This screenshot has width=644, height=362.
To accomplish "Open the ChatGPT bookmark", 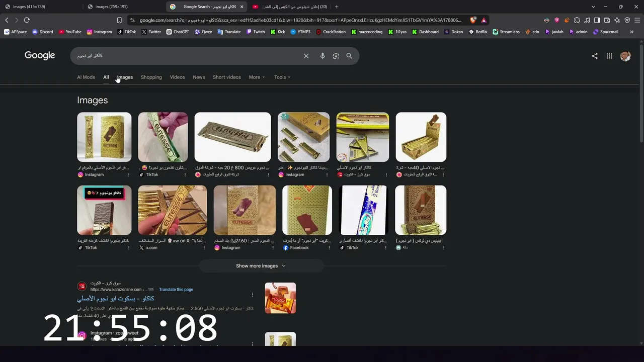I will 178,32.
